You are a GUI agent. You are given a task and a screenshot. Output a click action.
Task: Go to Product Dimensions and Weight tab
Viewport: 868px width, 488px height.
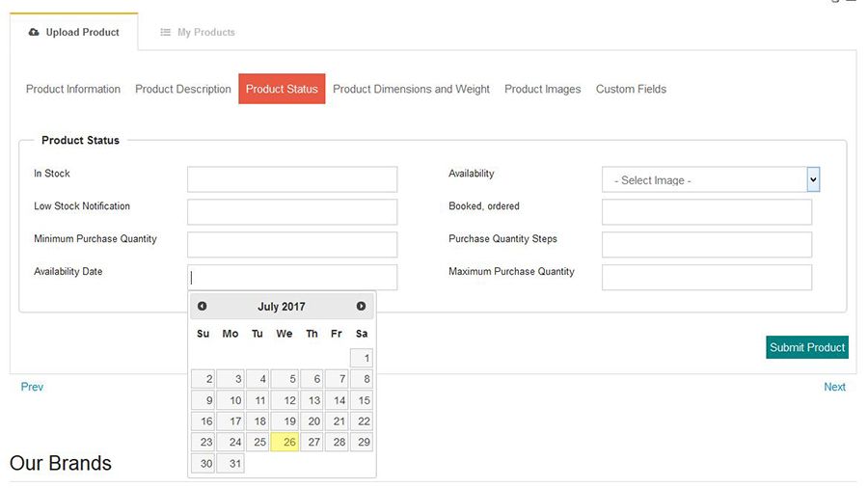pos(411,89)
